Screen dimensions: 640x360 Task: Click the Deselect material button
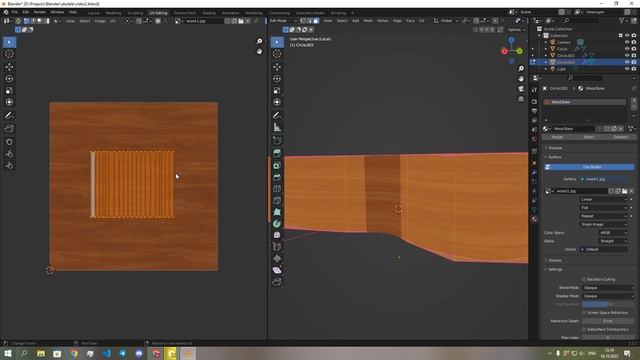pos(620,137)
